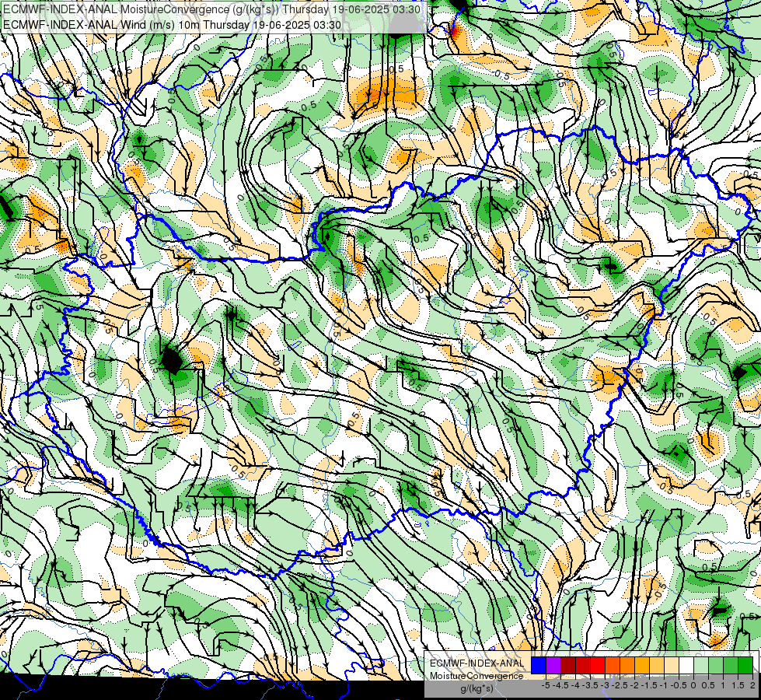Click 'ECMWF-INDEX-ANAL' text in the legend box
The height and width of the screenshot is (700, 761).
coord(476,663)
